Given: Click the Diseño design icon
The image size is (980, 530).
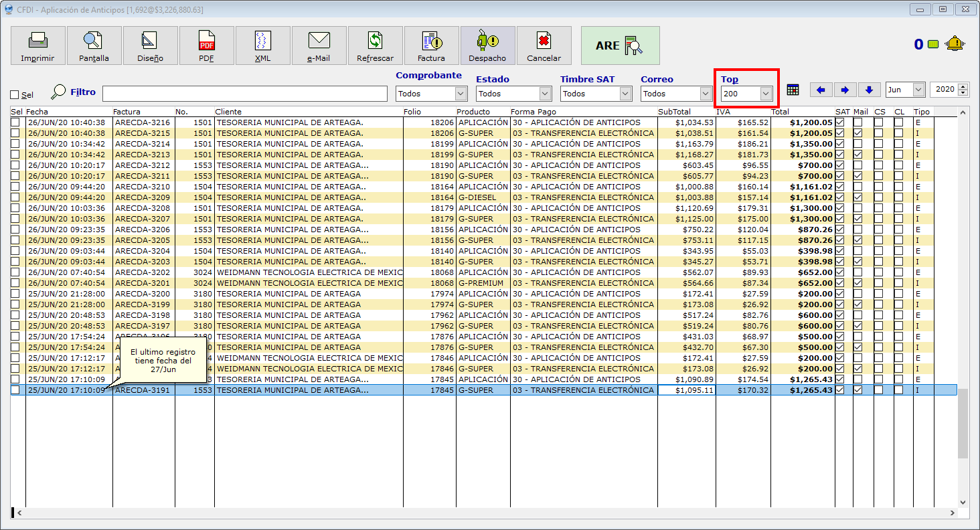Looking at the screenshot, I should pyautogui.click(x=150, y=46).
